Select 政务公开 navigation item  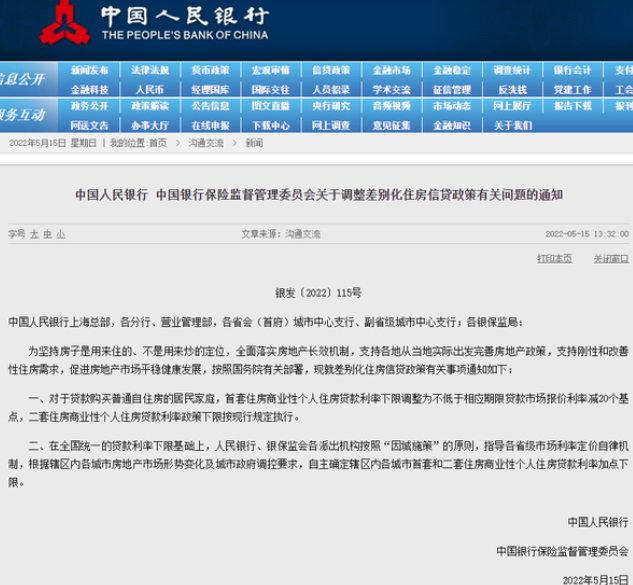tap(90, 106)
